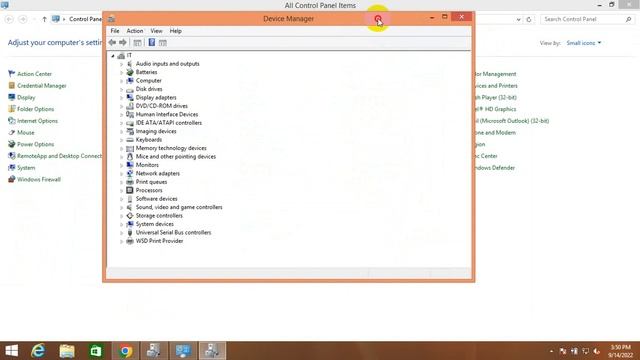Click the Network adapters icon
Viewport: 640px width, 360px height.
click(130, 173)
